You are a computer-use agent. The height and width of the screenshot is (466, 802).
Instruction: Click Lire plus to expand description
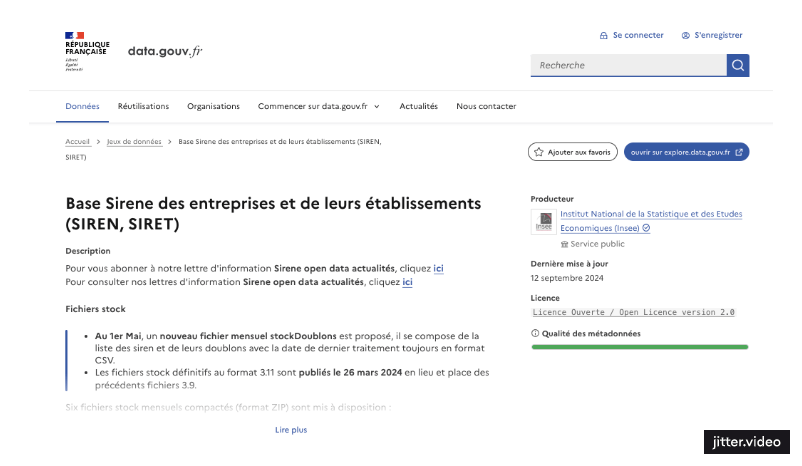[x=291, y=430]
